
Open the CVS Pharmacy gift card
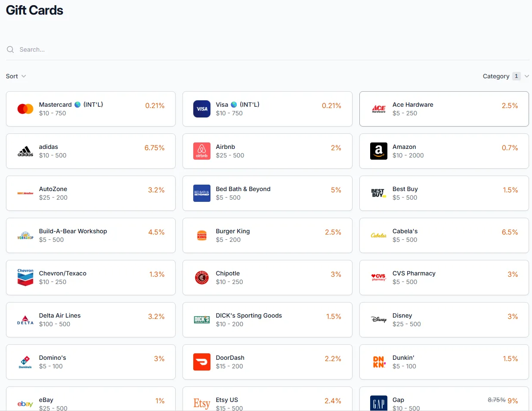pyautogui.click(x=444, y=278)
